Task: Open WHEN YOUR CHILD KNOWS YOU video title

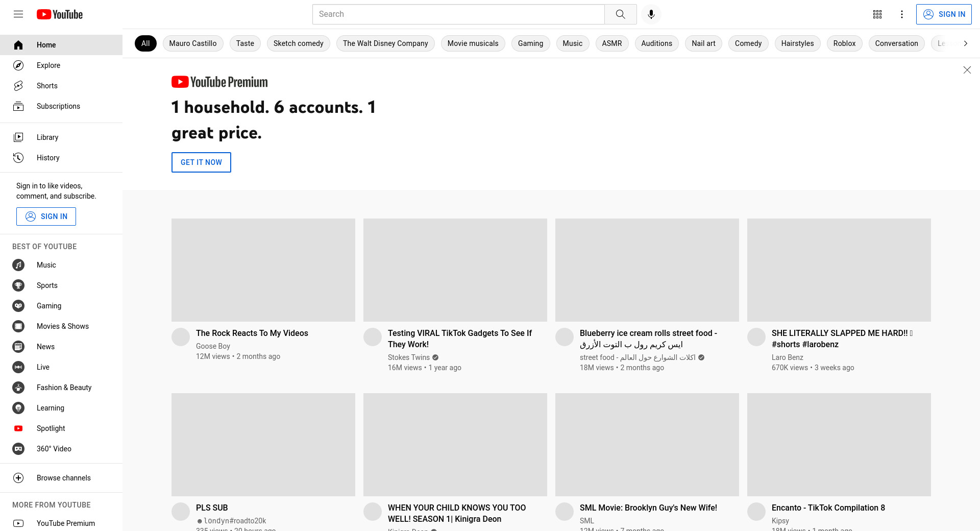Action: (x=457, y=513)
